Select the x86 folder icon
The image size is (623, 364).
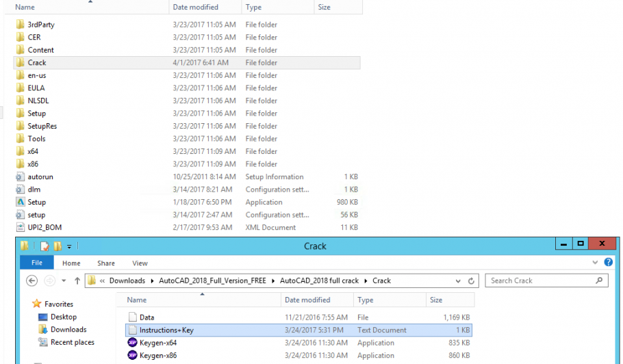coord(21,164)
